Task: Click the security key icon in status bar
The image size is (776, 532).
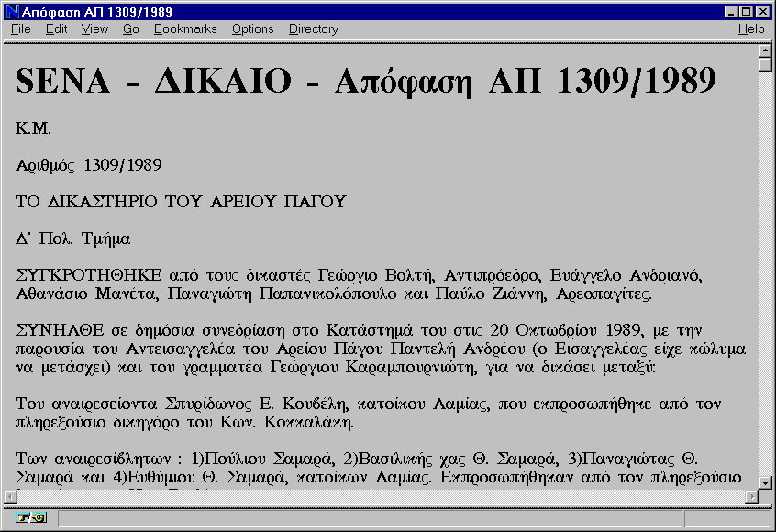Action: [x=31, y=517]
